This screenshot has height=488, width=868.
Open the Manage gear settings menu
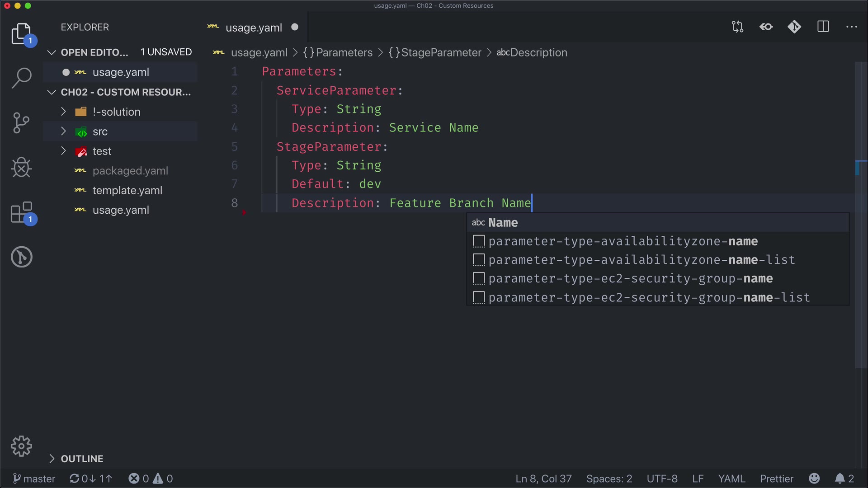pos(21,446)
